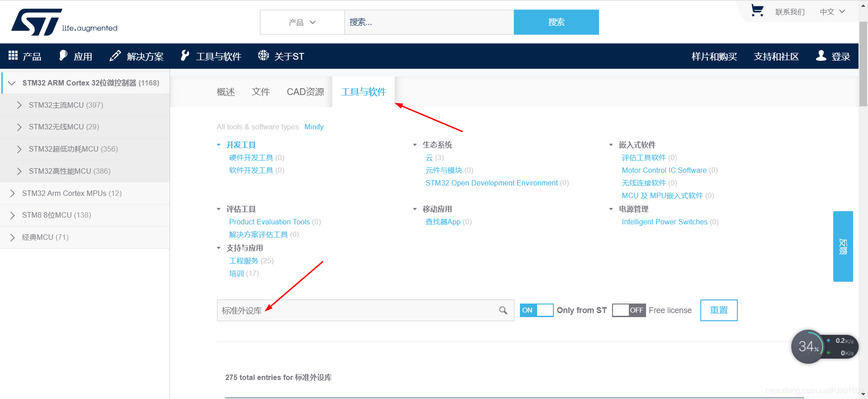868x399 pixels.
Task: Switch to the 概述 tab
Action: 226,92
